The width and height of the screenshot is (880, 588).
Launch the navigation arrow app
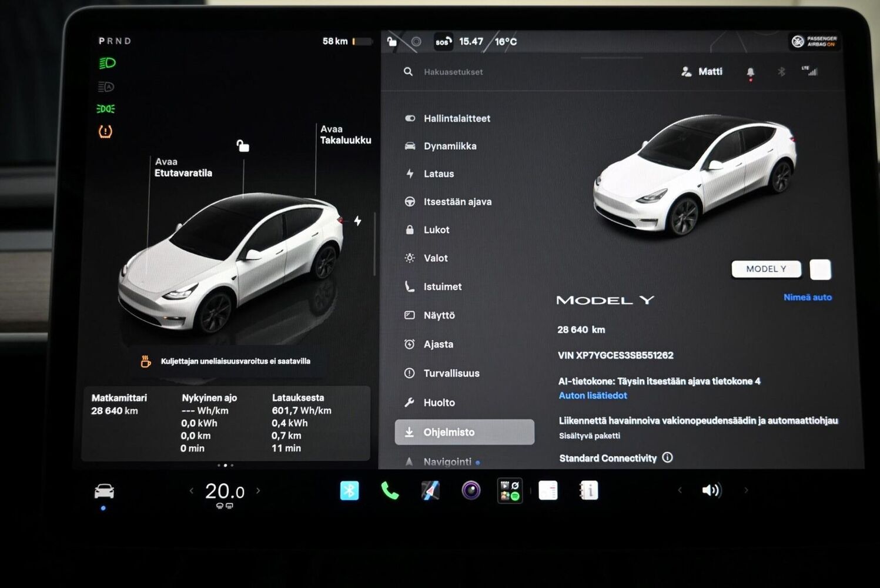click(430, 490)
